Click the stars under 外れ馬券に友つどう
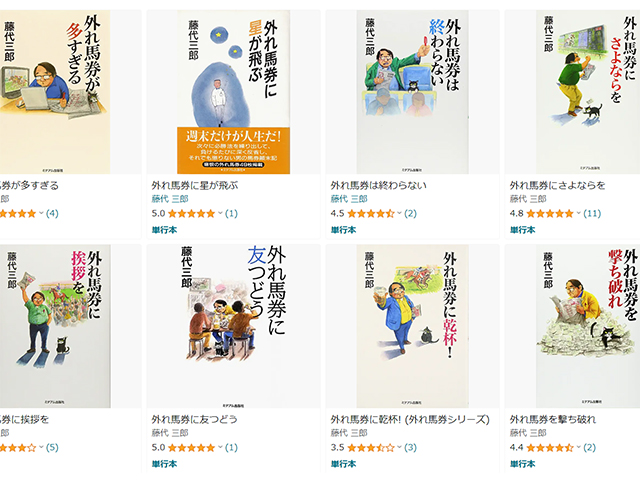This screenshot has height=480, width=640. [191, 447]
